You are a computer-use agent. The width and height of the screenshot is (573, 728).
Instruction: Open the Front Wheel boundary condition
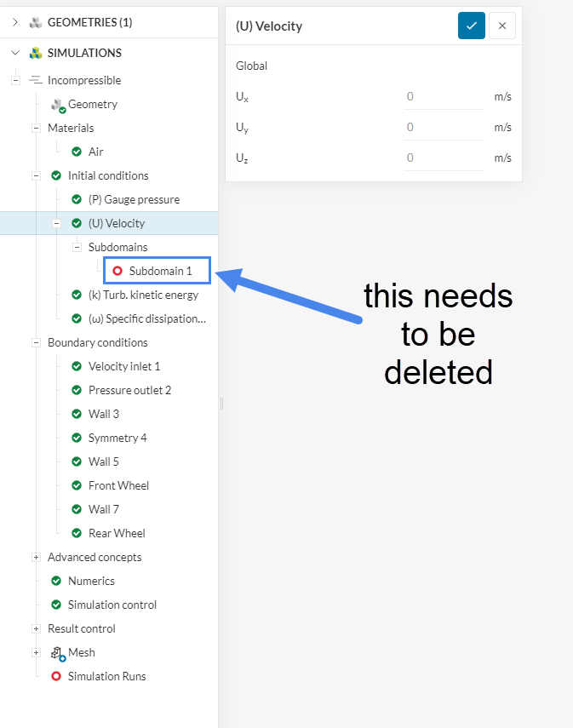tap(118, 485)
